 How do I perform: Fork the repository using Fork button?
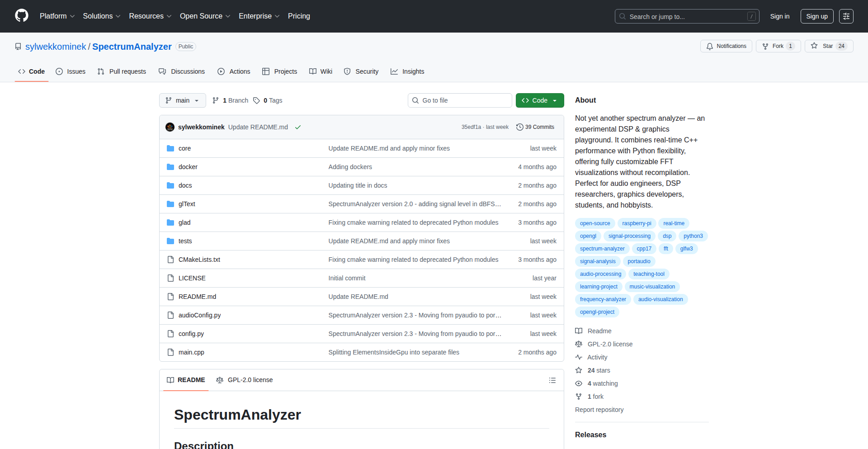coord(778,46)
